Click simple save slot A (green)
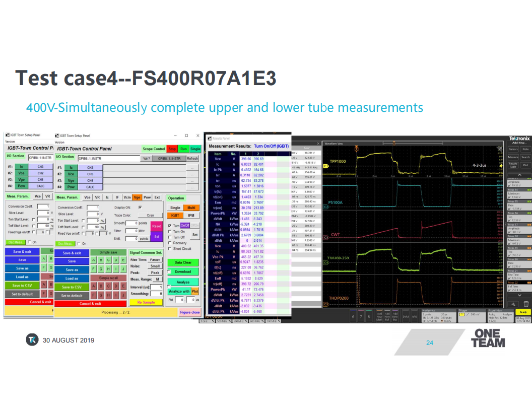 [x=94, y=260]
